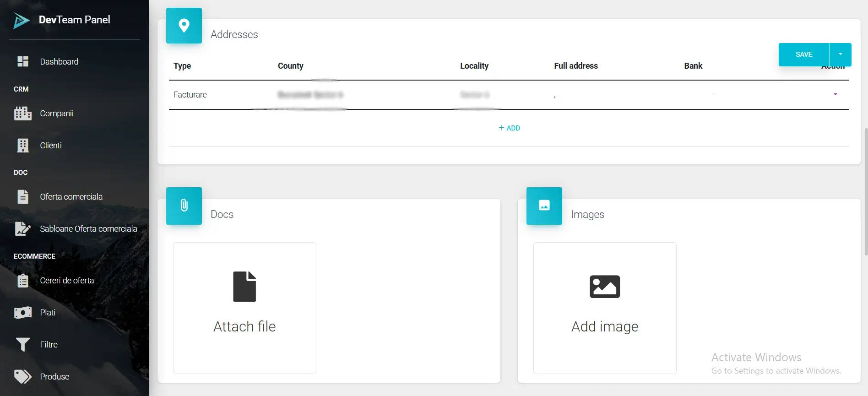Click the Cereri de oferta clipboard icon
The height and width of the screenshot is (396, 868).
(22, 280)
